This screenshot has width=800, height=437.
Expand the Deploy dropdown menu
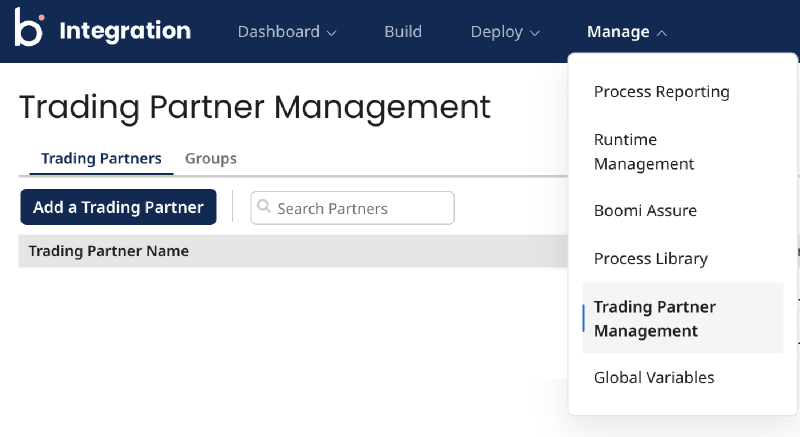[x=505, y=32]
